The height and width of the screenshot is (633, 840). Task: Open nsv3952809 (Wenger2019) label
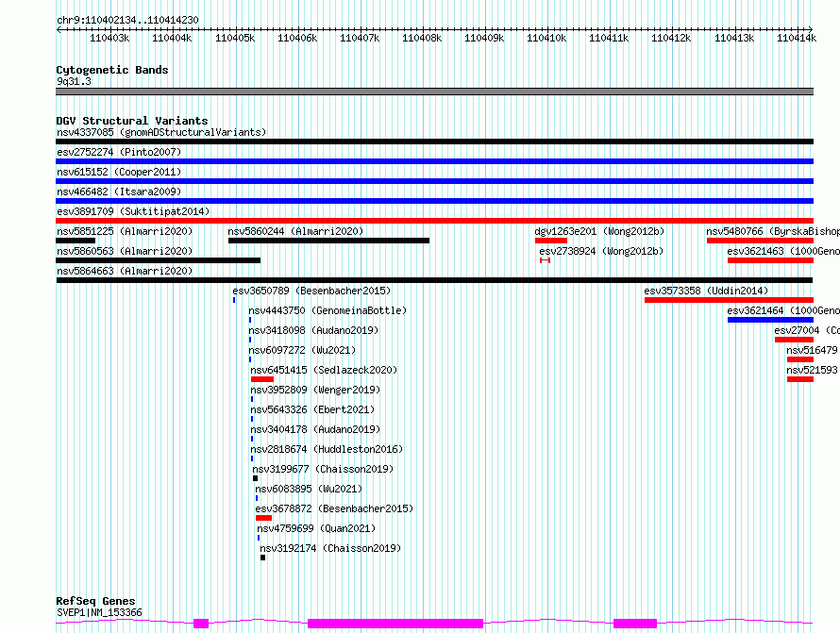pos(315,390)
